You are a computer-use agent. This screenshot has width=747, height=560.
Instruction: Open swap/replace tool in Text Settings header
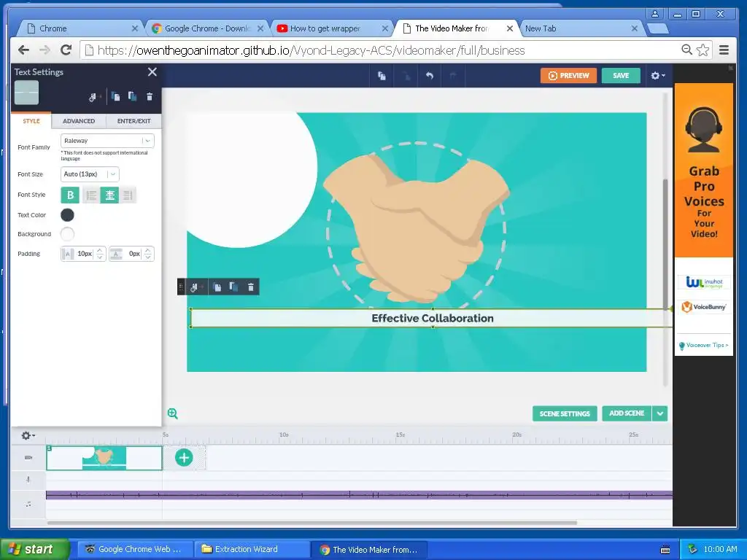coord(93,97)
